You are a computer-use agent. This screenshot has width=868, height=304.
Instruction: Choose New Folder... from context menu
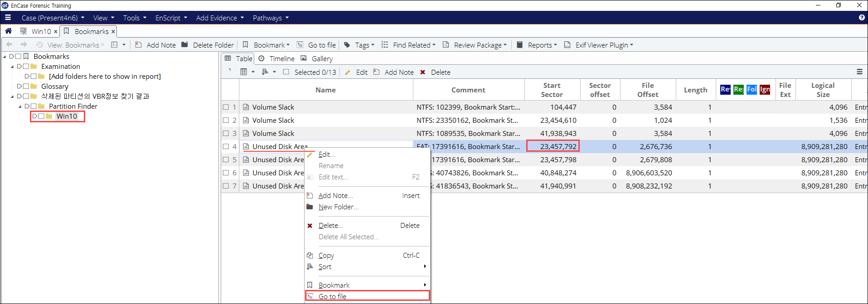[367, 207]
